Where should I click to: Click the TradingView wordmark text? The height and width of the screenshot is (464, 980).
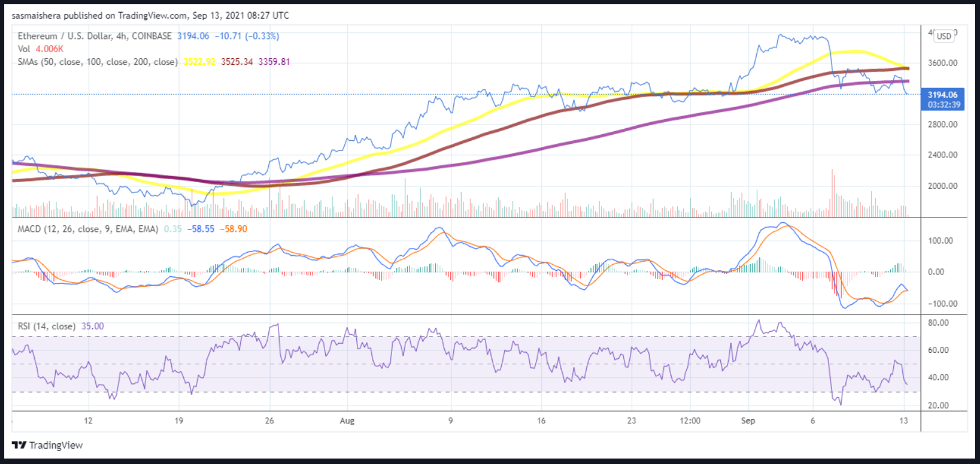click(56, 445)
